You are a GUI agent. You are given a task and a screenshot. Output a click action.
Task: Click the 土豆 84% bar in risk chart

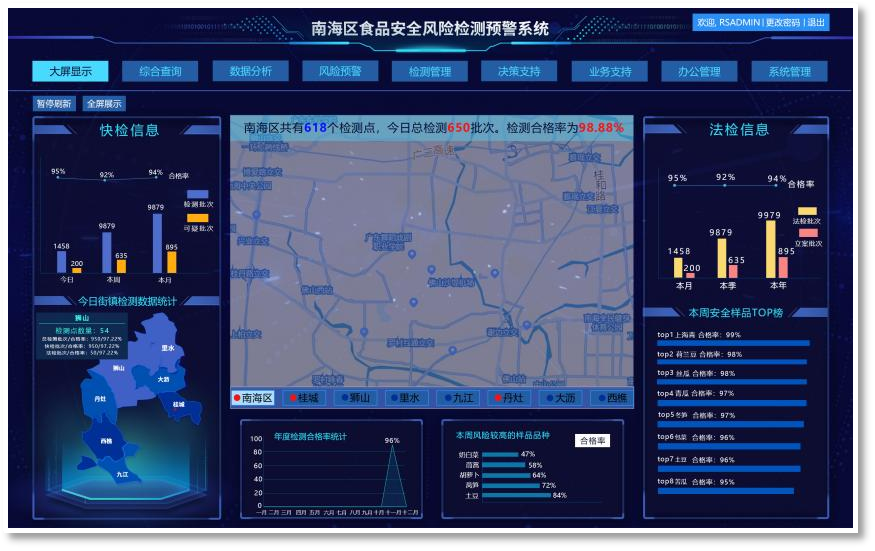pyautogui.click(x=516, y=495)
